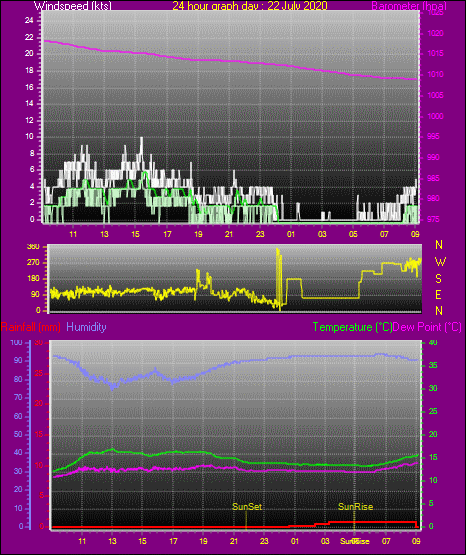Click the W compass direction label
466x555 pixels.
[440, 262]
